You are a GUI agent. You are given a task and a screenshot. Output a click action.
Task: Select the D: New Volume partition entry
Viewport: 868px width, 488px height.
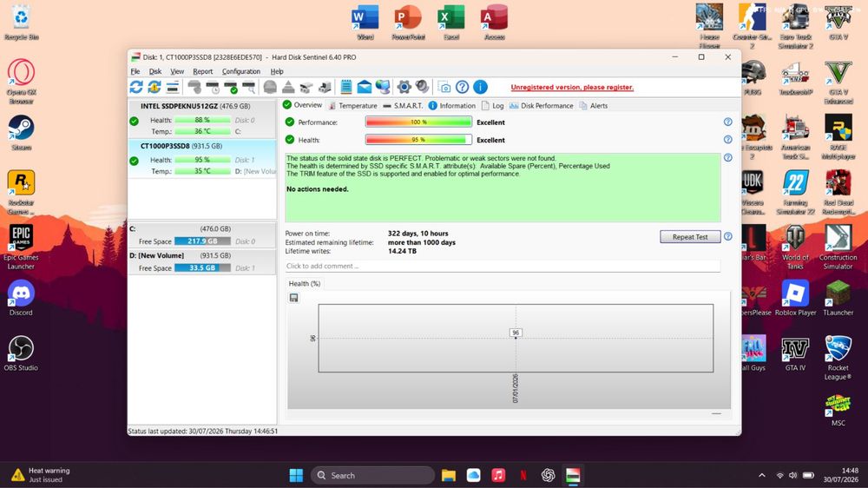(x=202, y=261)
